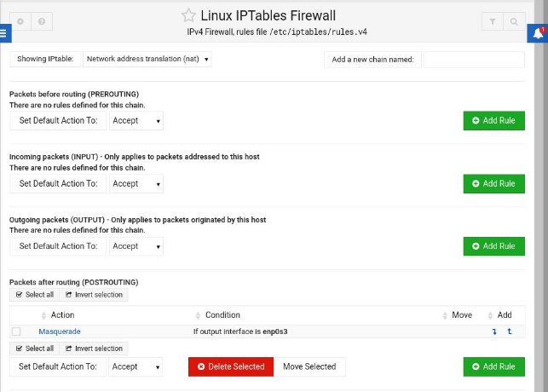This screenshot has width=548, height=392.
Task: Invert selection below the rules table
Action: (x=94, y=349)
